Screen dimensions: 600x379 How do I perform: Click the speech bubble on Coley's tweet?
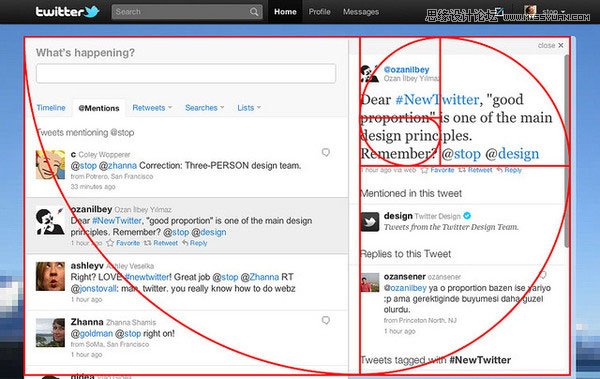coord(326,152)
